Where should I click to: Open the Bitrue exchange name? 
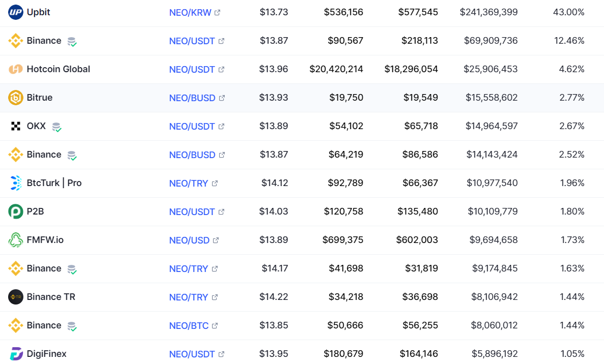pos(40,98)
